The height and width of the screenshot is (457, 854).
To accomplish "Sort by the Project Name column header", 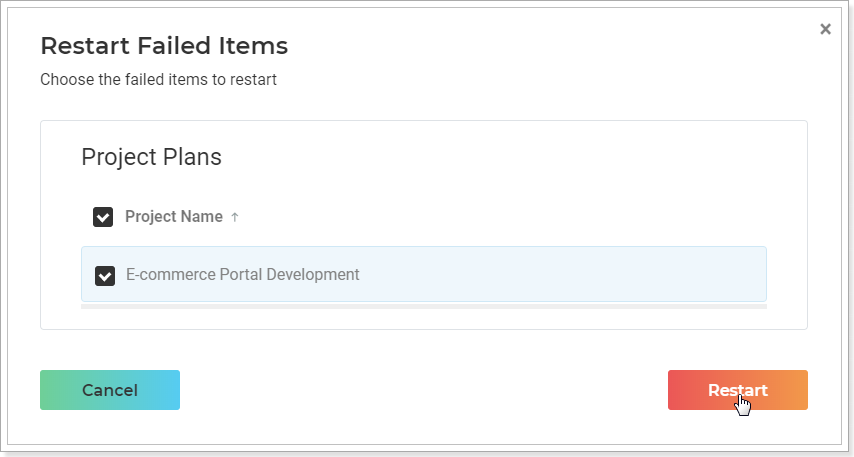I will pos(174,216).
